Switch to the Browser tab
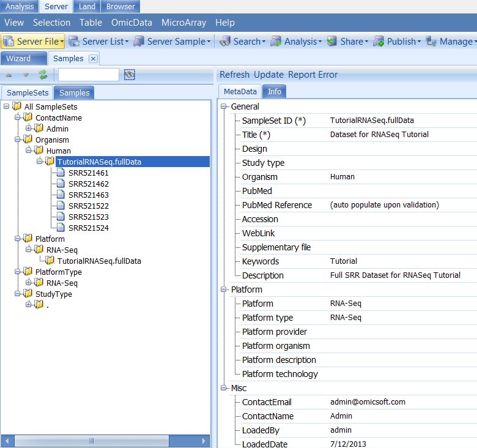Viewport: 477px width, 448px height. pos(120,6)
